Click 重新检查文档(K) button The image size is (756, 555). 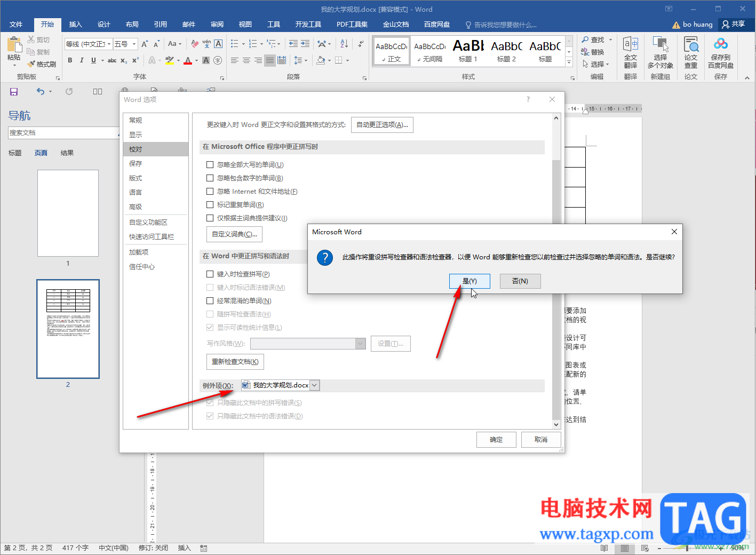tap(235, 362)
